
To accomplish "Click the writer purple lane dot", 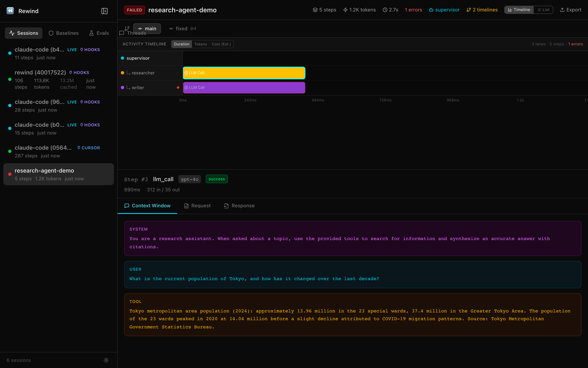I will (x=122, y=88).
